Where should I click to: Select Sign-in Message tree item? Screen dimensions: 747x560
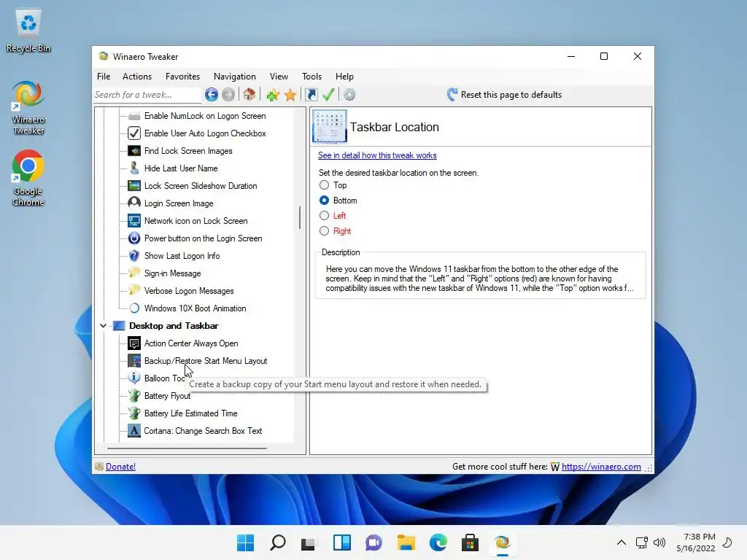click(172, 273)
